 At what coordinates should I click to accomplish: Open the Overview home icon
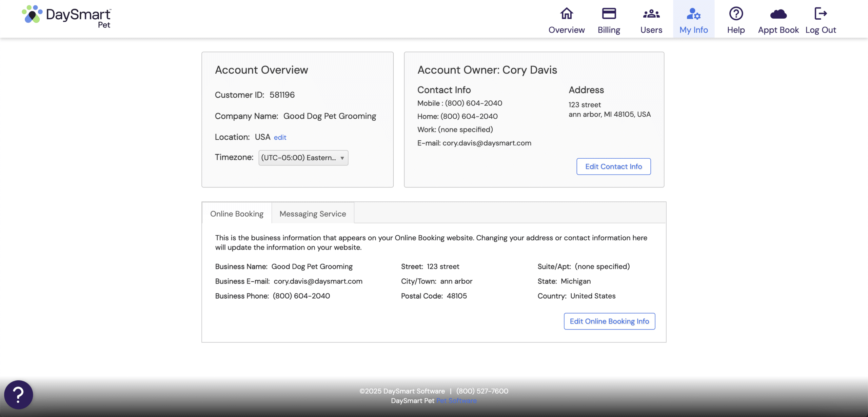pos(567,14)
